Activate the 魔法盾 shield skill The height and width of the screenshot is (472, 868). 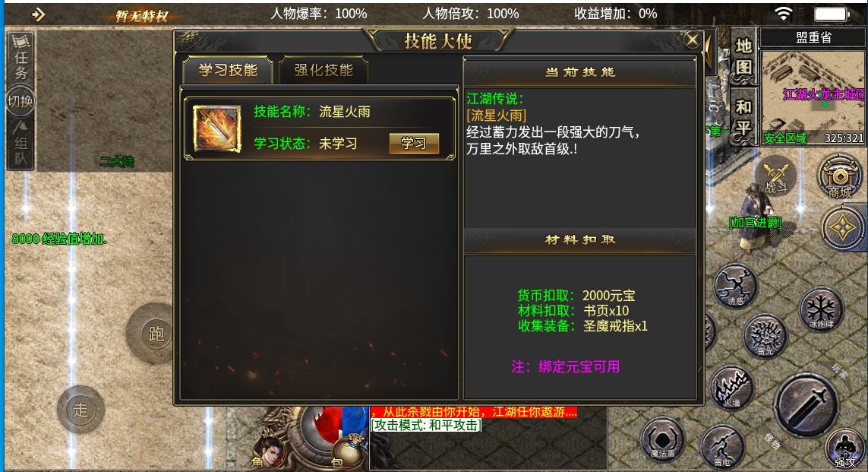click(x=662, y=439)
